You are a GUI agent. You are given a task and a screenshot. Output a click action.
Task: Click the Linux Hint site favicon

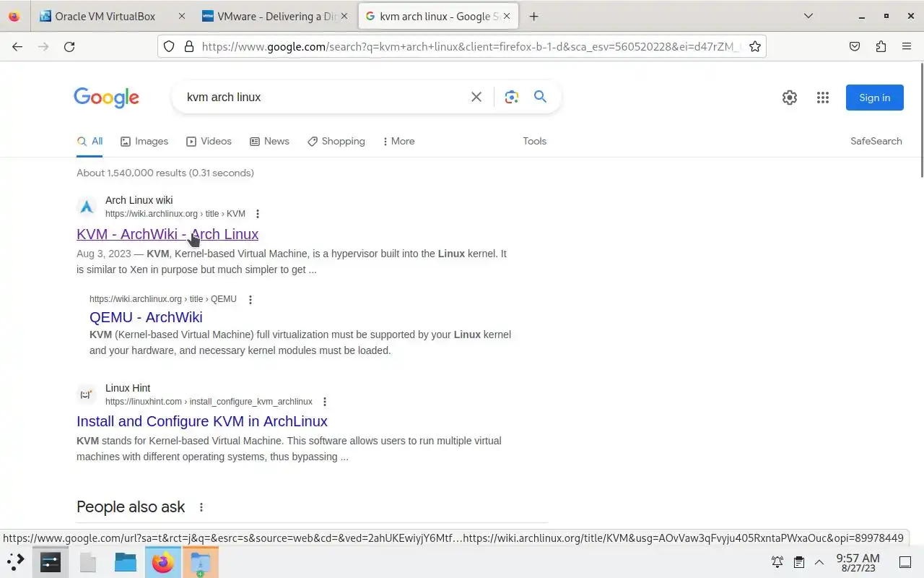point(87,394)
